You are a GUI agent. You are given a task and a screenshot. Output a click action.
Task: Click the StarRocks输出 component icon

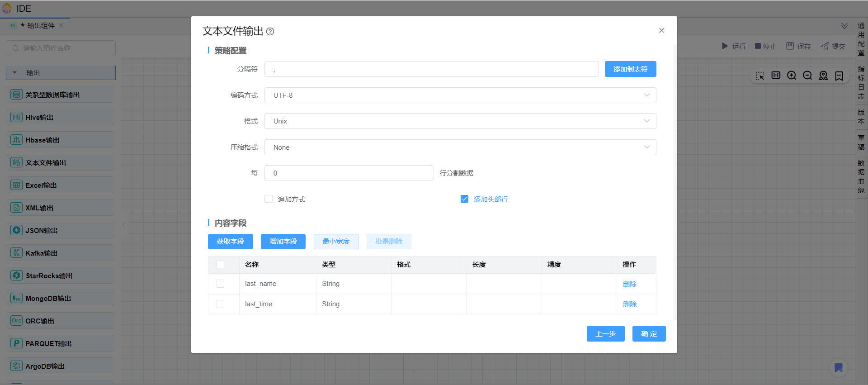[16, 276]
